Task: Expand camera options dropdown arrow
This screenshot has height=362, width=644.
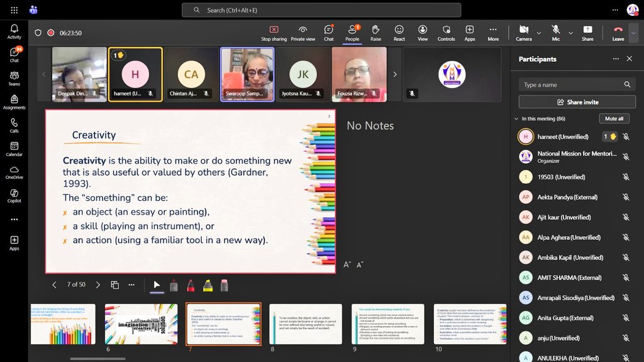Action: 539,33
